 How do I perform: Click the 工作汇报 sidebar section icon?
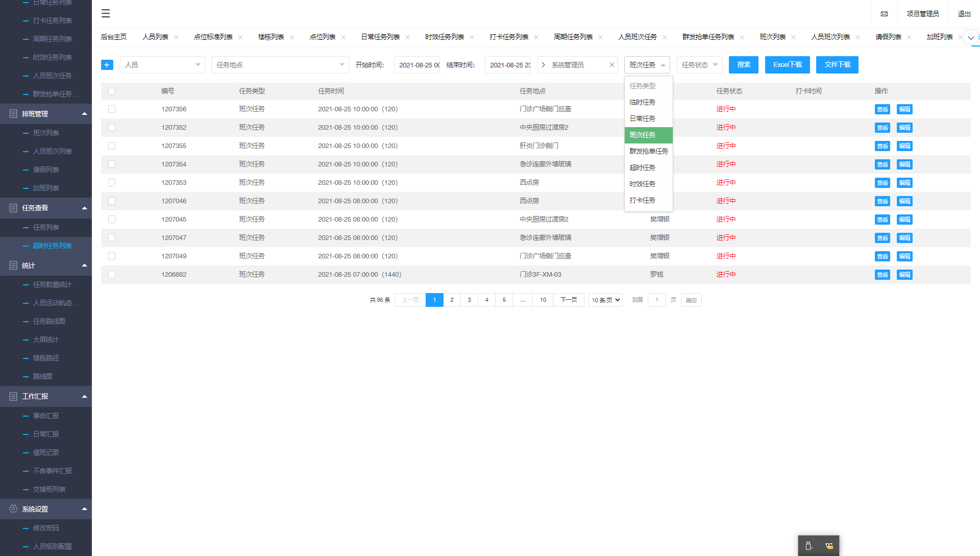[13, 396]
